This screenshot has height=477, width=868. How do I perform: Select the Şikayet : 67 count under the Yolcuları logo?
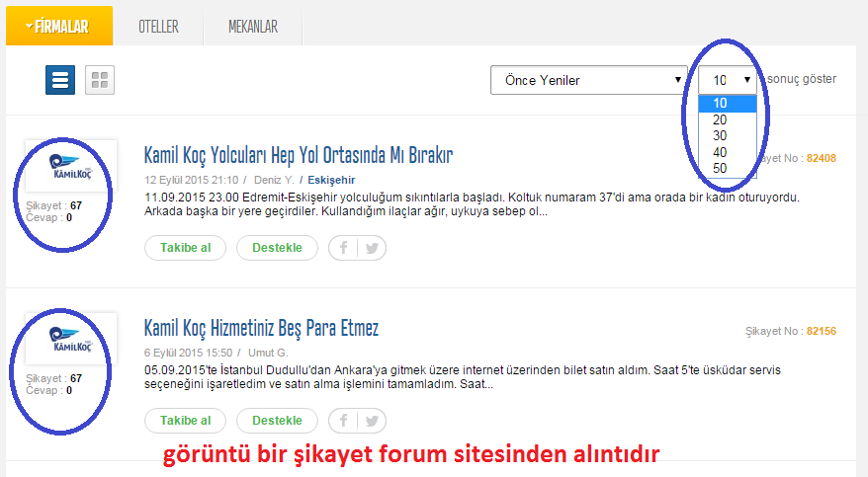[x=53, y=205]
